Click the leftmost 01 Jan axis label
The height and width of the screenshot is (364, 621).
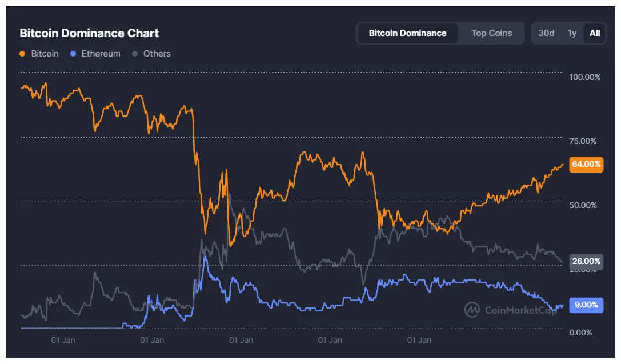[63, 340]
